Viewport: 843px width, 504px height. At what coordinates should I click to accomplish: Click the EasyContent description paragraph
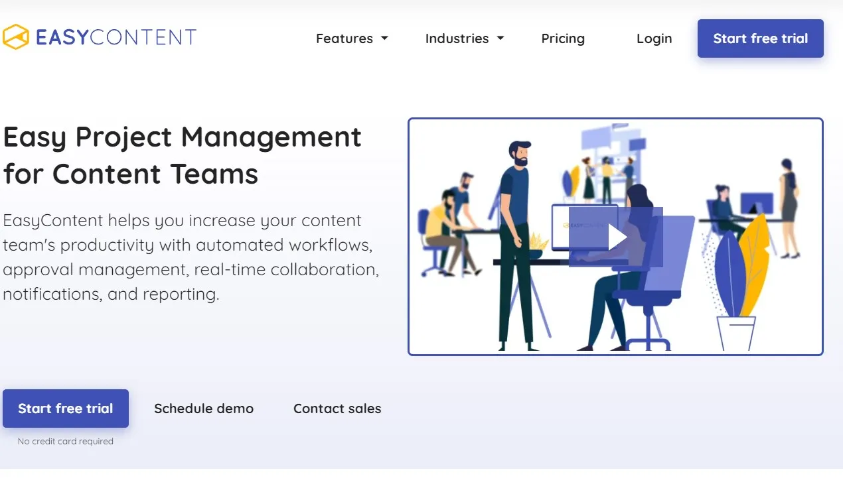pos(191,257)
